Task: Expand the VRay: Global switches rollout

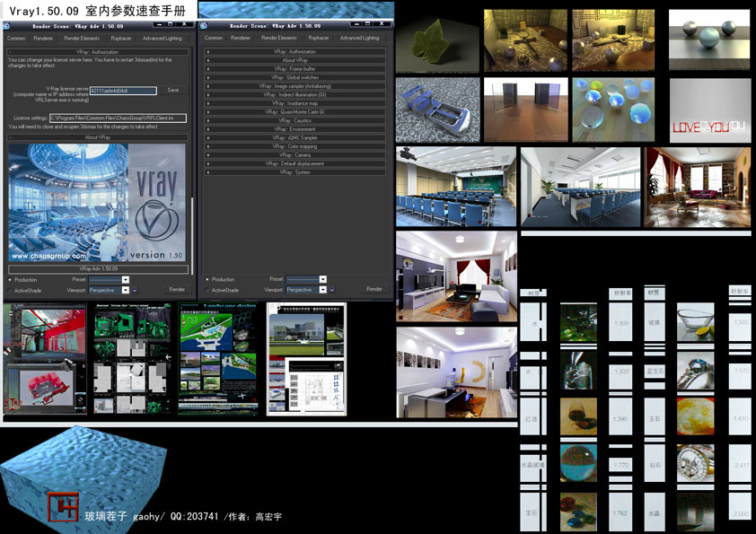Action: click(x=295, y=77)
